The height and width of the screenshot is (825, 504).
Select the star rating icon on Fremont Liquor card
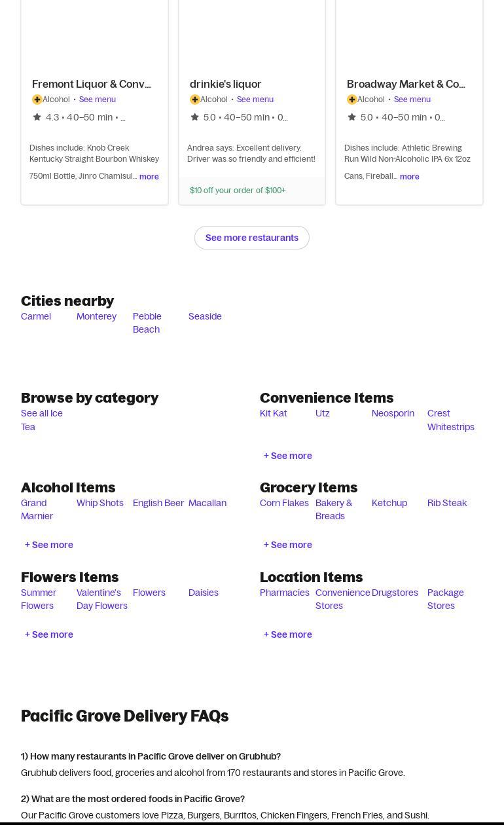click(x=37, y=117)
